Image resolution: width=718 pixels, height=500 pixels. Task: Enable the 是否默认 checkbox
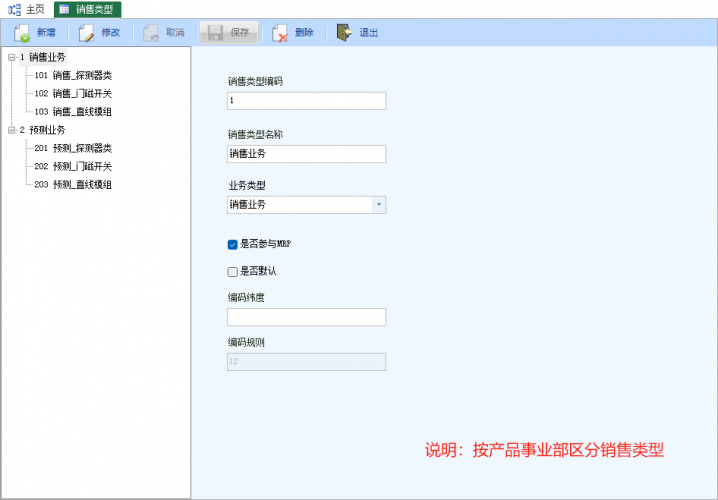(233, 271)
